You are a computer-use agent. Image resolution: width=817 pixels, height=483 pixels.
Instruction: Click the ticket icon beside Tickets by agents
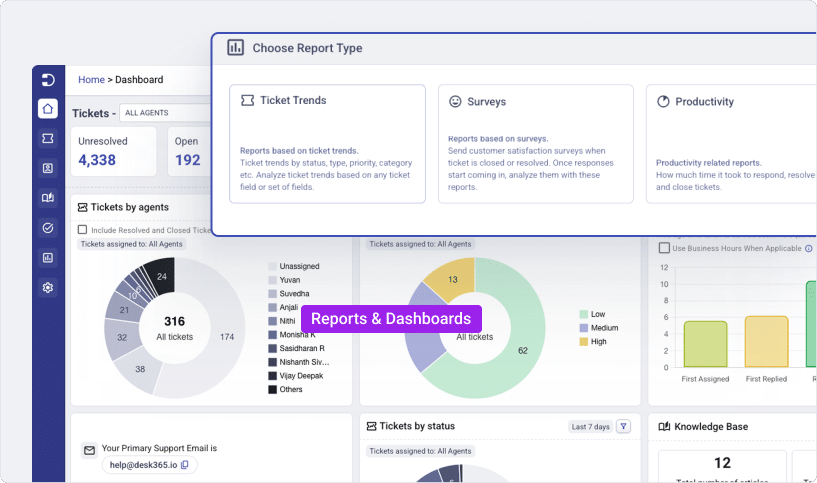(x=82, y=207)
